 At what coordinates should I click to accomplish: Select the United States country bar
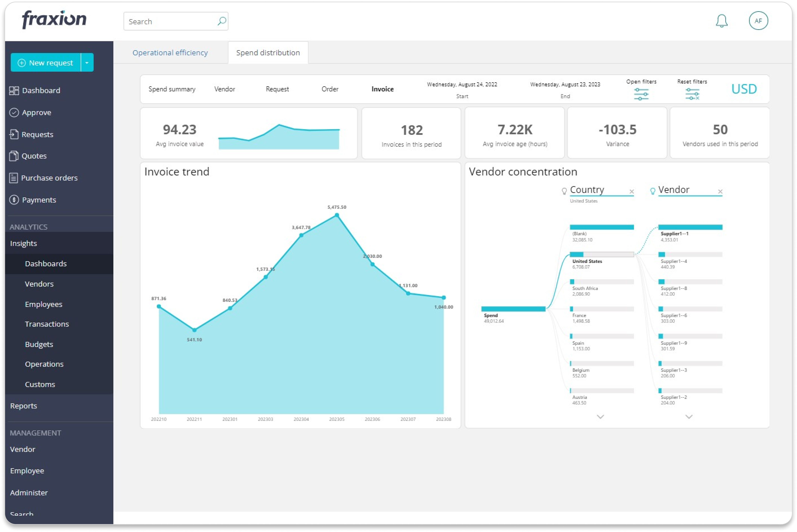(x=602, y=254)
